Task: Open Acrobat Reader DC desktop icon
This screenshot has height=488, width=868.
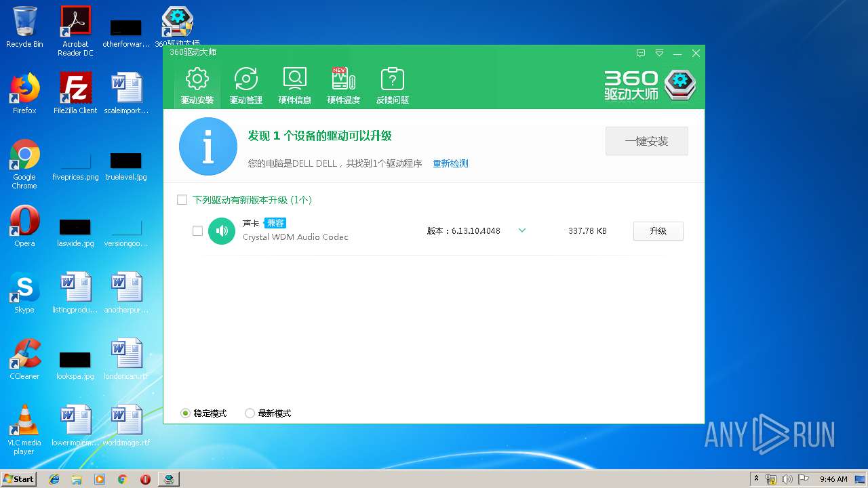Action: 75,31
